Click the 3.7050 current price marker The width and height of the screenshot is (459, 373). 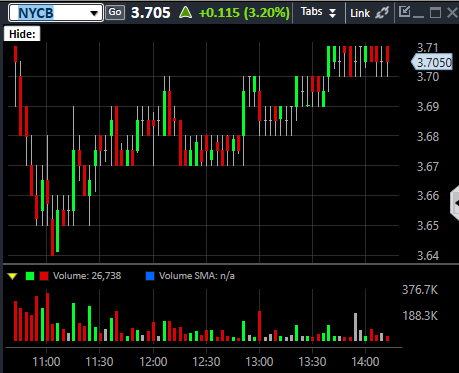click(x=432, y=62)
